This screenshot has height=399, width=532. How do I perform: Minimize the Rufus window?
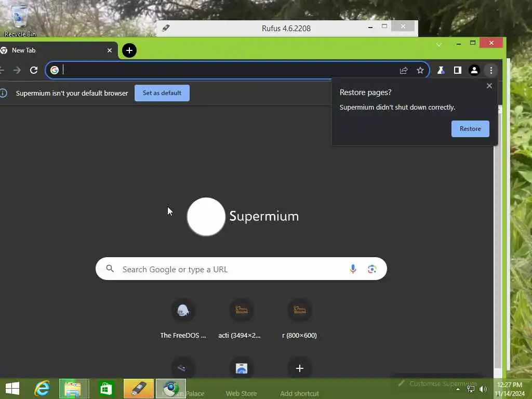pos(370,27)
